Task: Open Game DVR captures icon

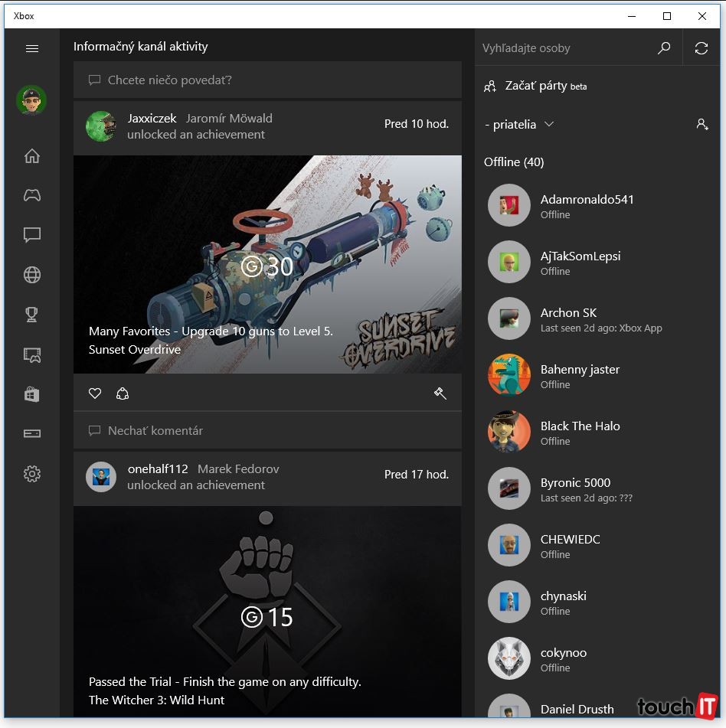Action: click(32, 354)
